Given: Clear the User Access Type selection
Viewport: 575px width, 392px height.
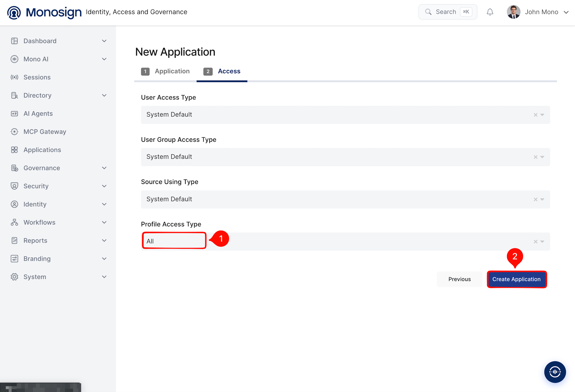Looking at the screenshot, I should [535, 115].
